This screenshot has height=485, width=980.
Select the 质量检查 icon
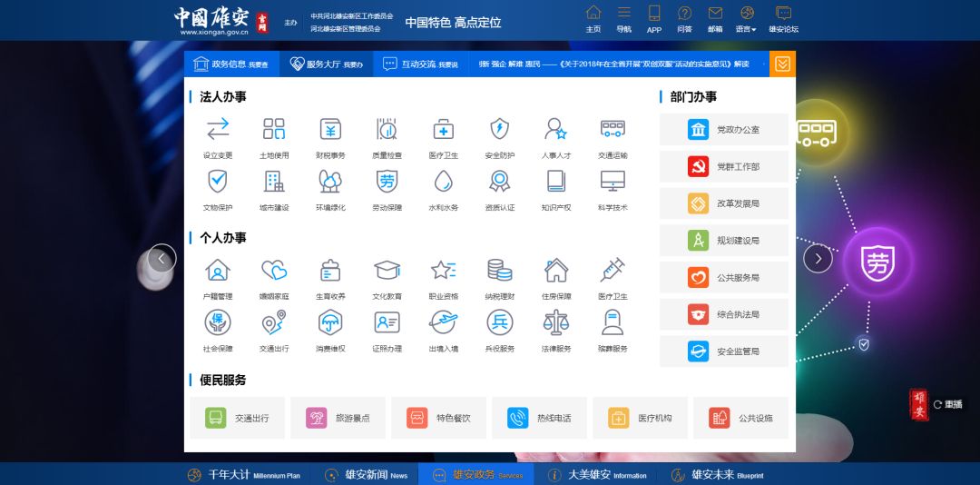click(387, 129)
